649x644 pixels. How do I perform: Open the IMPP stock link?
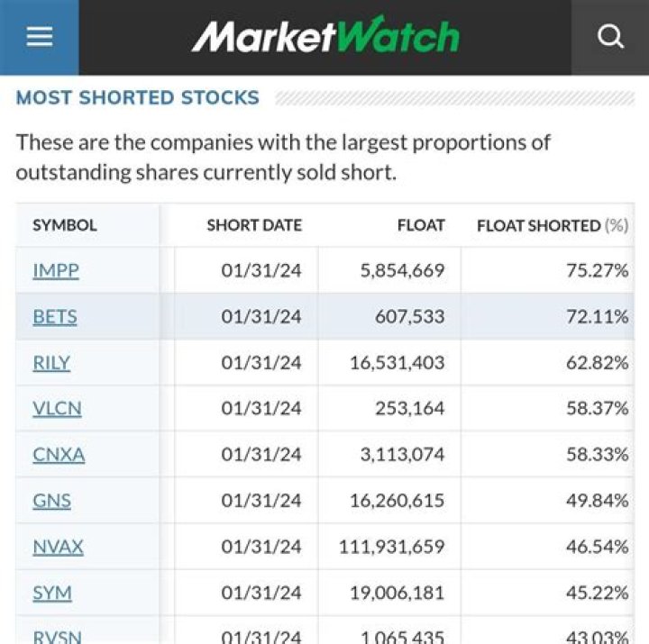56,270
